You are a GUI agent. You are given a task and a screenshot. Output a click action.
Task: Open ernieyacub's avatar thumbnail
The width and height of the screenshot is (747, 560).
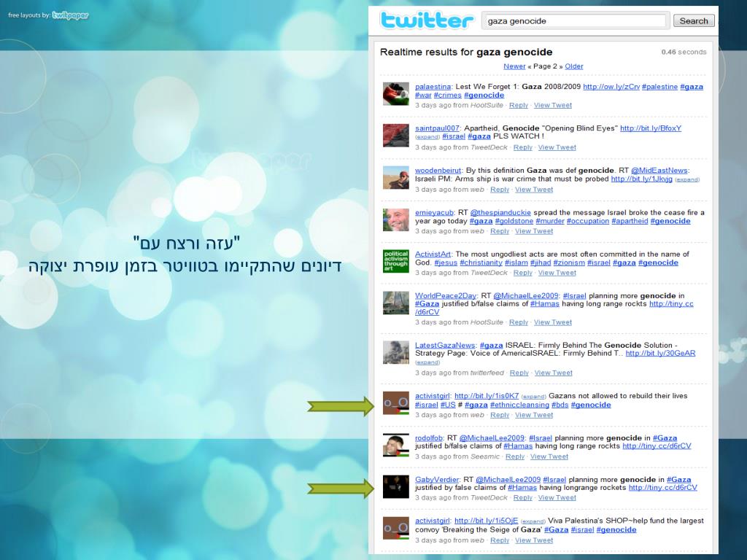(396, 220)
